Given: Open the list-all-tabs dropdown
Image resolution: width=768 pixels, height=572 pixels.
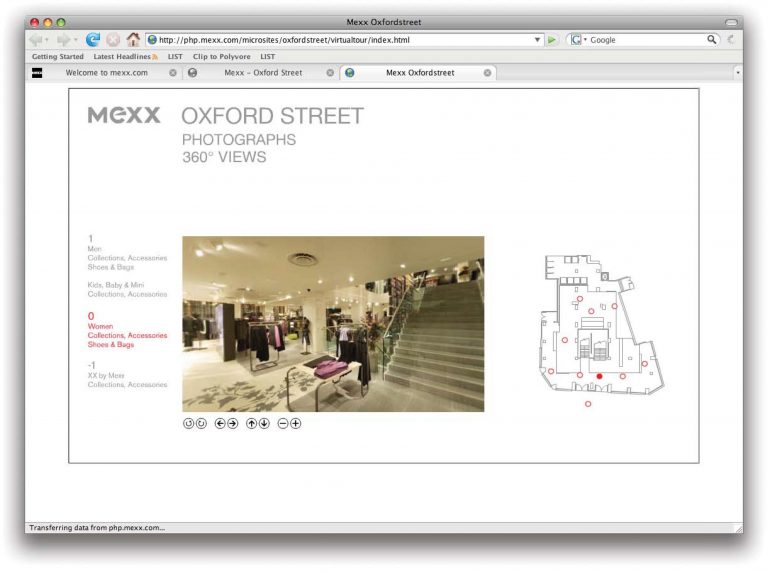Looking at the screenshot, I should point(738,73).
